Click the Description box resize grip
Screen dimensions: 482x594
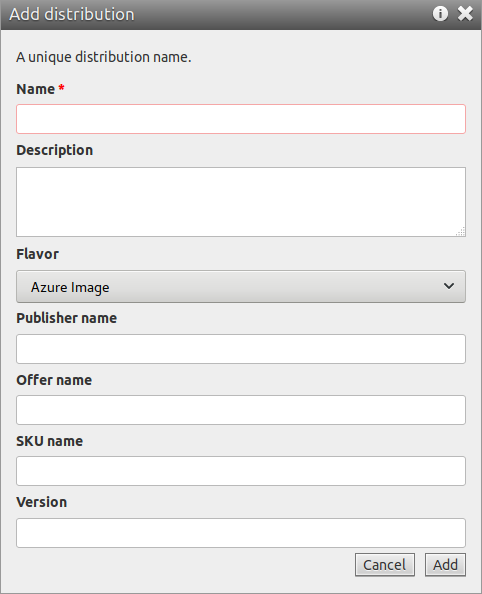460,231
